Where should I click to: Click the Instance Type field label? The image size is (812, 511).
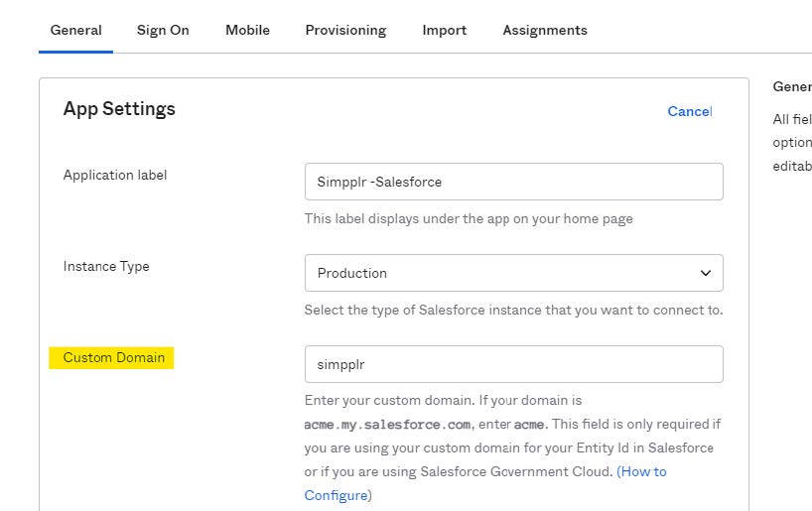[106, 266]
